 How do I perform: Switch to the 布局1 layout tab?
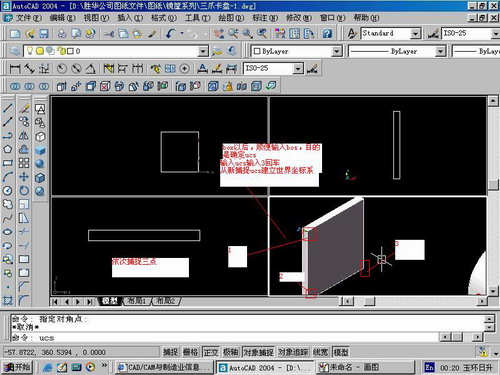coord(137,301)
